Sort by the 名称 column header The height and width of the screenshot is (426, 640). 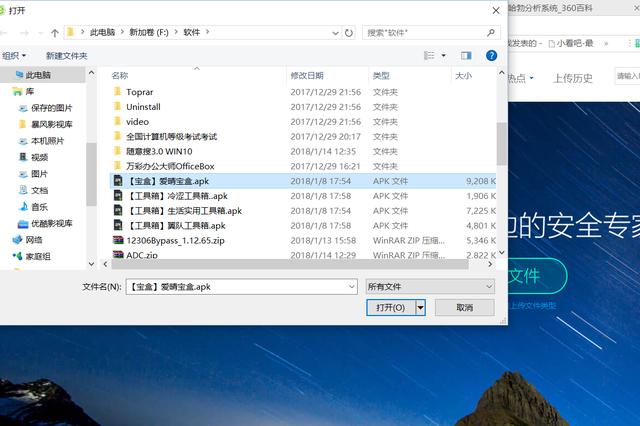[x=120, y=75]
